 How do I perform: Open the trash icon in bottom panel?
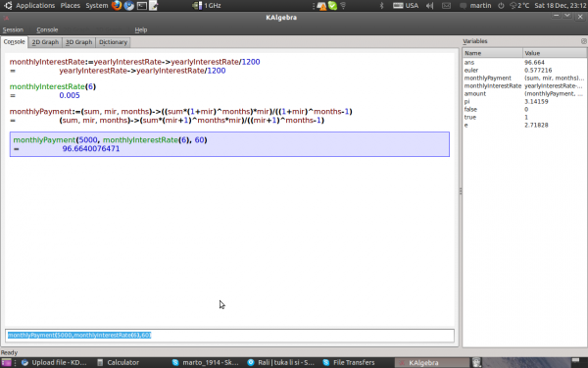476,362
